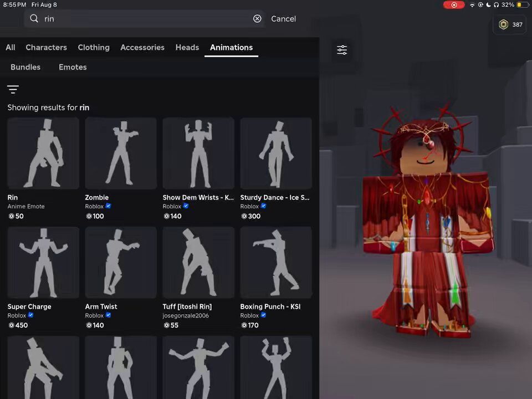Cancel the search
This screenshot has height=399, width=532.
click(x=283, y=19)
